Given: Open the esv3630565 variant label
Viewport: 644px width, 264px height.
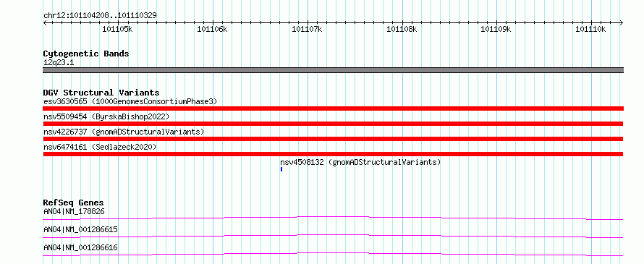Looking at the screenshot, I should (130, 101).
